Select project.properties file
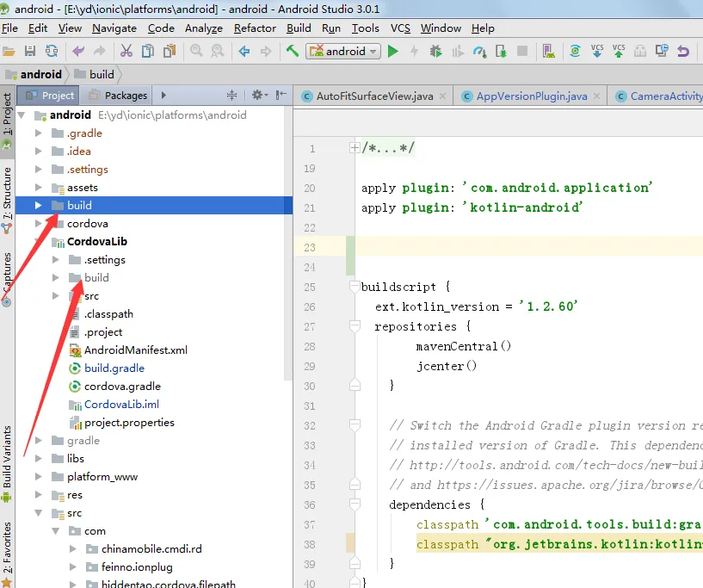The width and height of the screenshot is (703, 588). [x=129, y=423]
